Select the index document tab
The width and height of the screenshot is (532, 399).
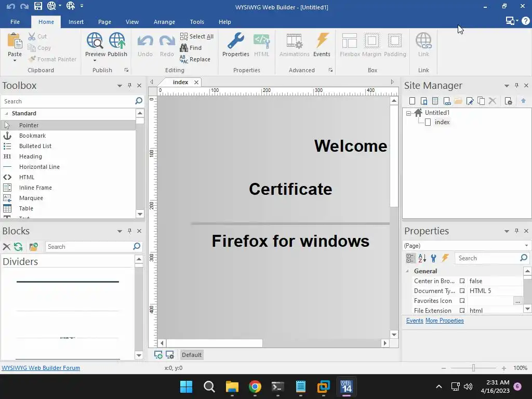tap(180, 82)
